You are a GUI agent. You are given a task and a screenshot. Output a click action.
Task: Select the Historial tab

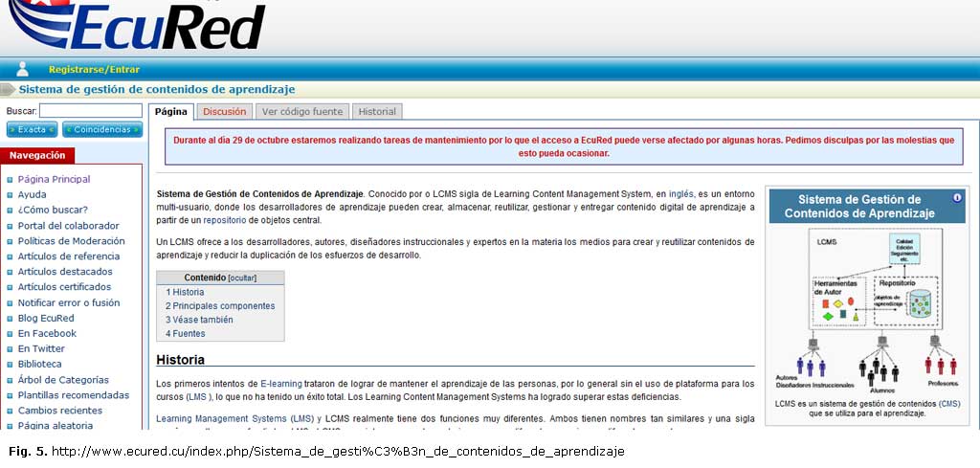point(377,111)
